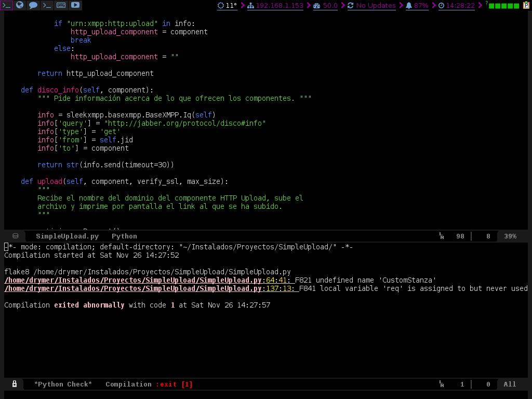Click the :exit [1] status indicator

pos(174,384)
